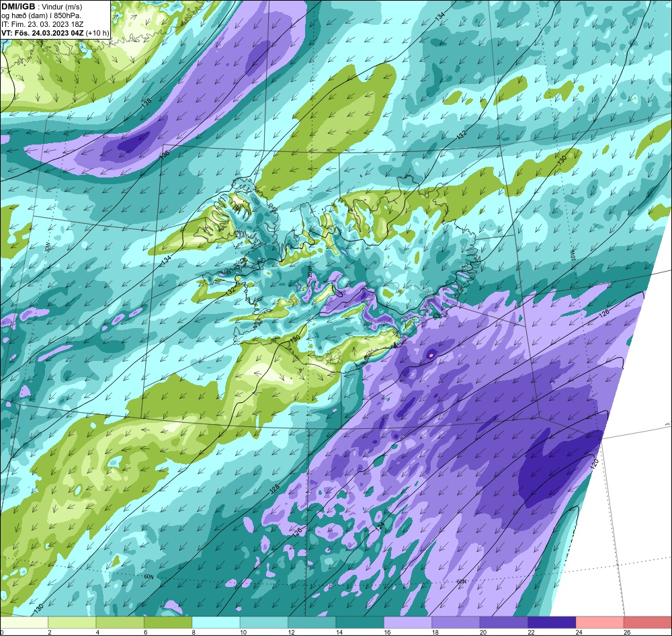This screenshot has width=672, height=636.
Task: Click the 6–8 m/s olive legend swatch
Action: pyautogui.click(x=168, y=623)
